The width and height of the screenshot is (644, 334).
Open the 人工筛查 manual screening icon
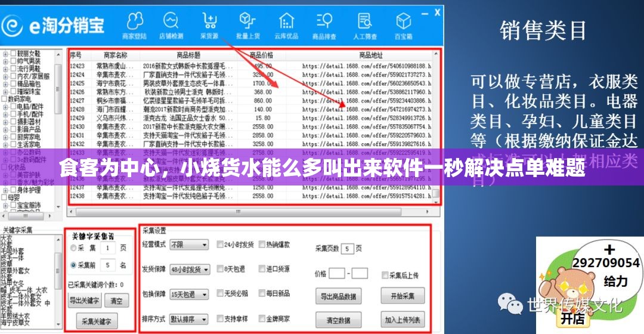[365, 26]
